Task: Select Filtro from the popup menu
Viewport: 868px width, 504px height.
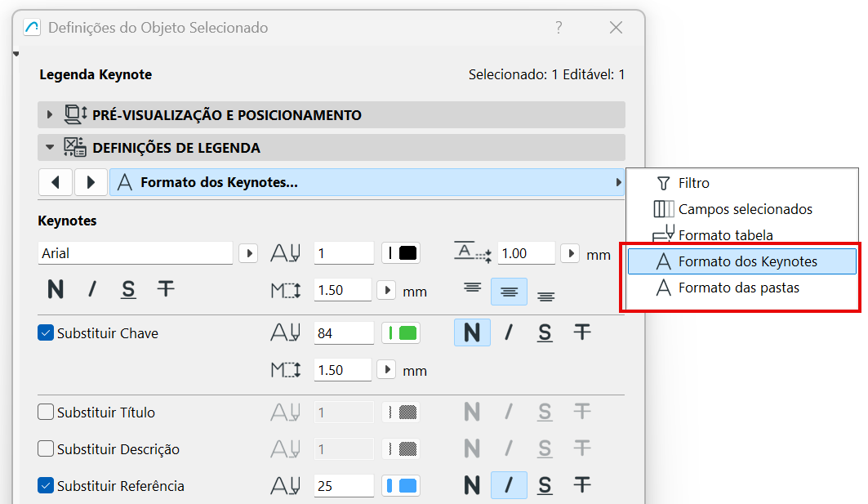Action: coord(693,183)
